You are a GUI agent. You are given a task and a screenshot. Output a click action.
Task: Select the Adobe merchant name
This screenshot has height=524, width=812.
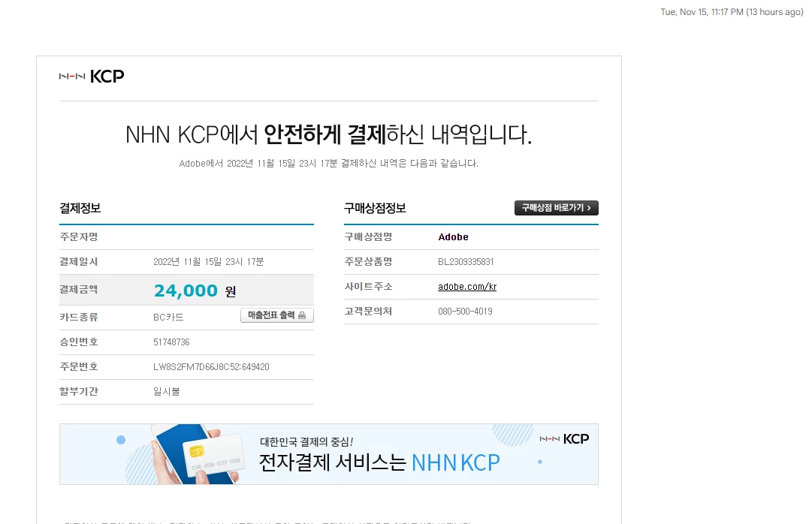(453, 237)
